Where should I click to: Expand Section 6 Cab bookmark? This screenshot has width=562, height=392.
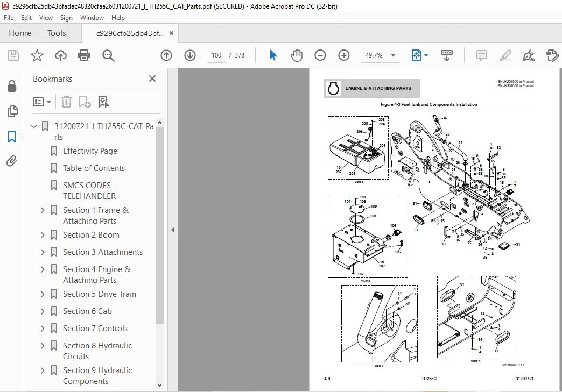click(43, 311)
